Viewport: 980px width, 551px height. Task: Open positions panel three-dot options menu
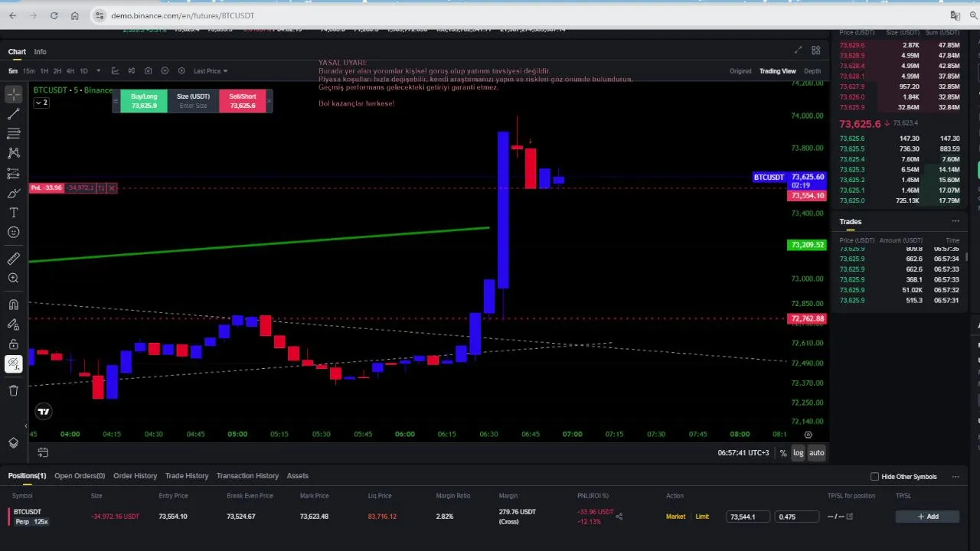[x=955, y=476]
